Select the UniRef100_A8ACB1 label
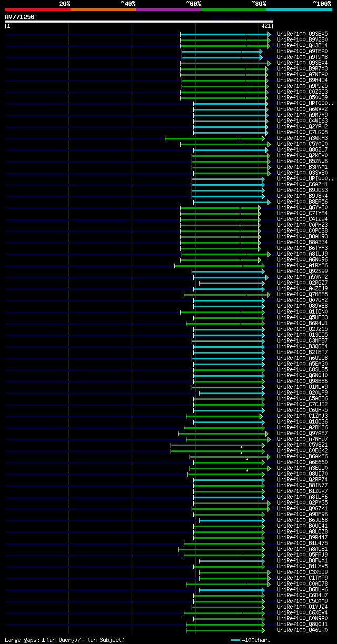Viewport: 337px width, 644px height. click(x=302, y=549)
